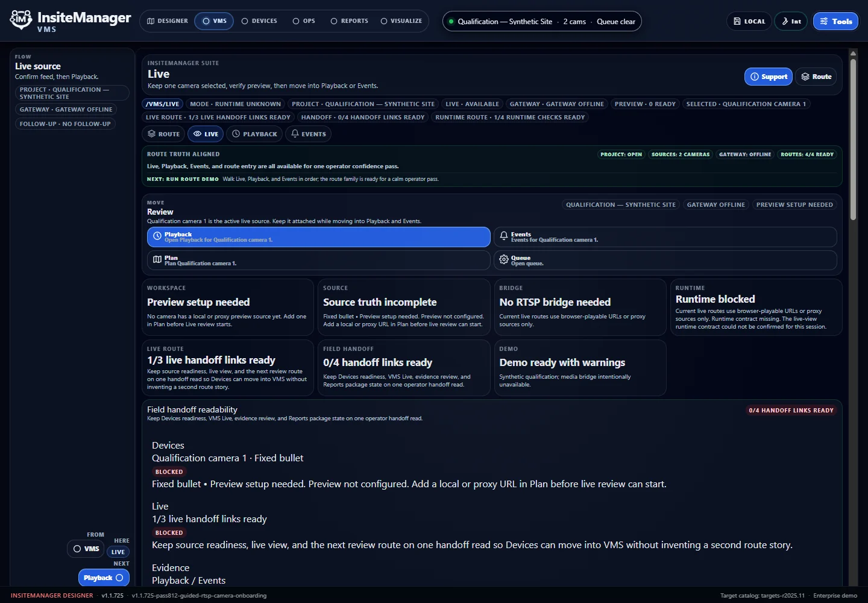Click the InsiteManager logo icon
The height and width of the screenshot is (603, 868).
(21, 20)
